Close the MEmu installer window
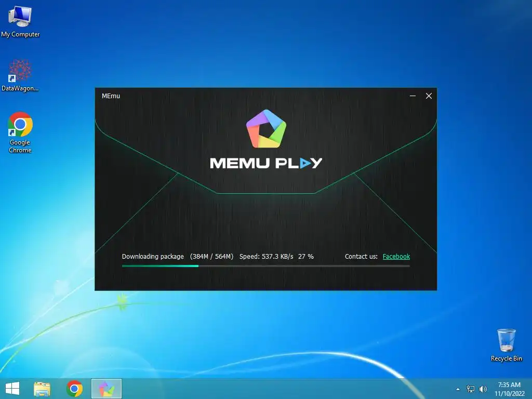 click(x=429, y=96)
